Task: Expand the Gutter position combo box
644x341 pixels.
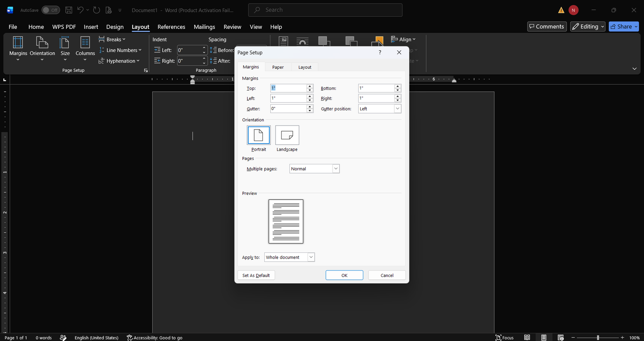Action: click(x=397, y=108)
